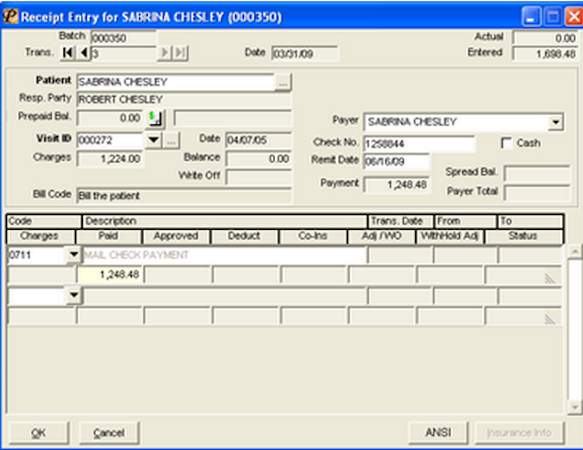
Task: Click the green dollar prepaid balance icon
Action: click(x=155, y=118)
